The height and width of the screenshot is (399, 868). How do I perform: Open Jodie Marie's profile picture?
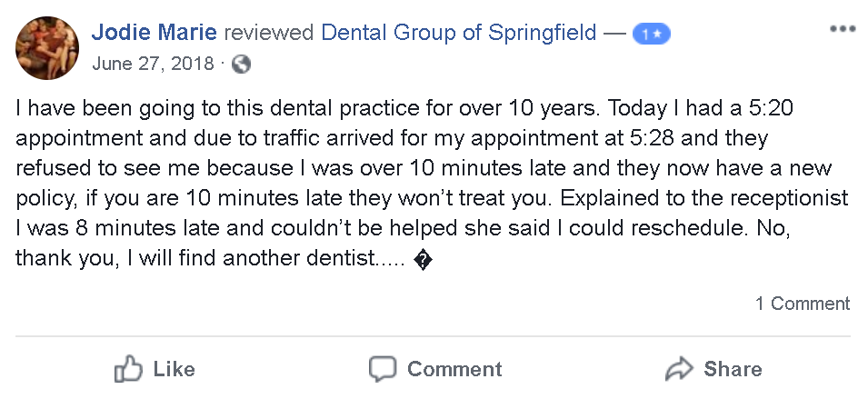(x=47, y=47)
